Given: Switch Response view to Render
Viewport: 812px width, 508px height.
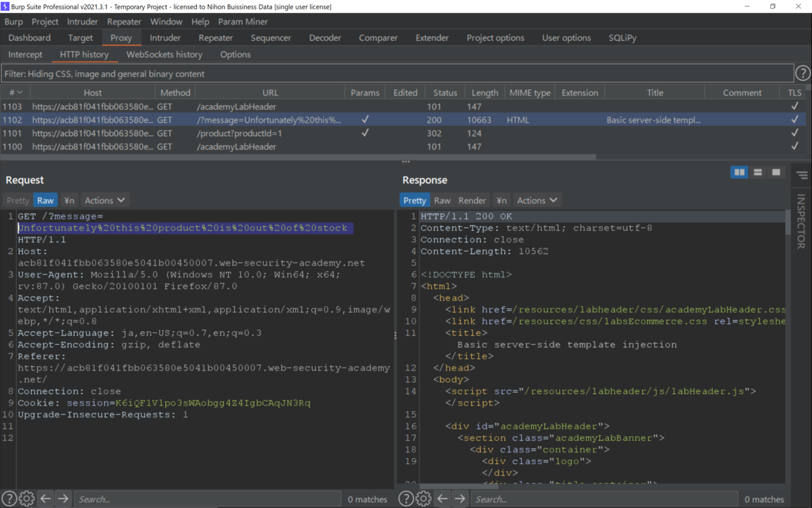Looking at the screenshot, I should click(x=472, y=200).
